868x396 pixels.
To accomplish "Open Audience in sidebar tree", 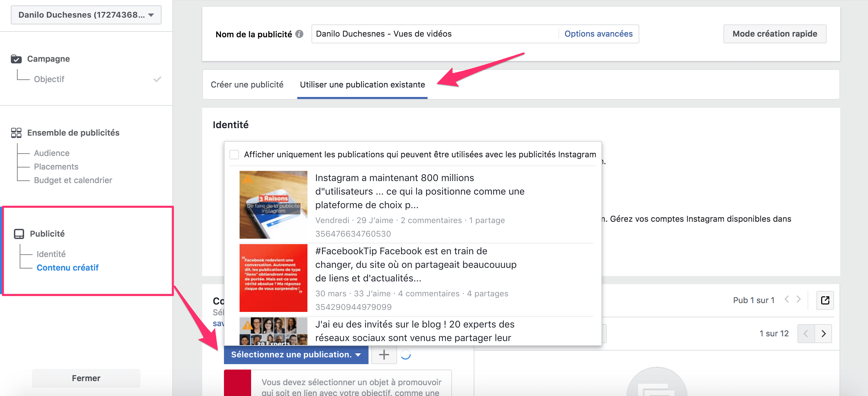I will coord(52,153).
